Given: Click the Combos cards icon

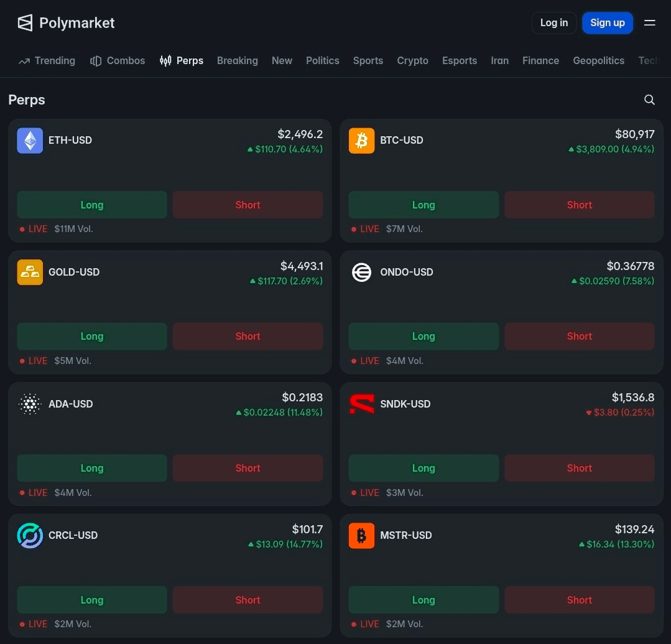Looking at the screenshot, I should point(95,61).
